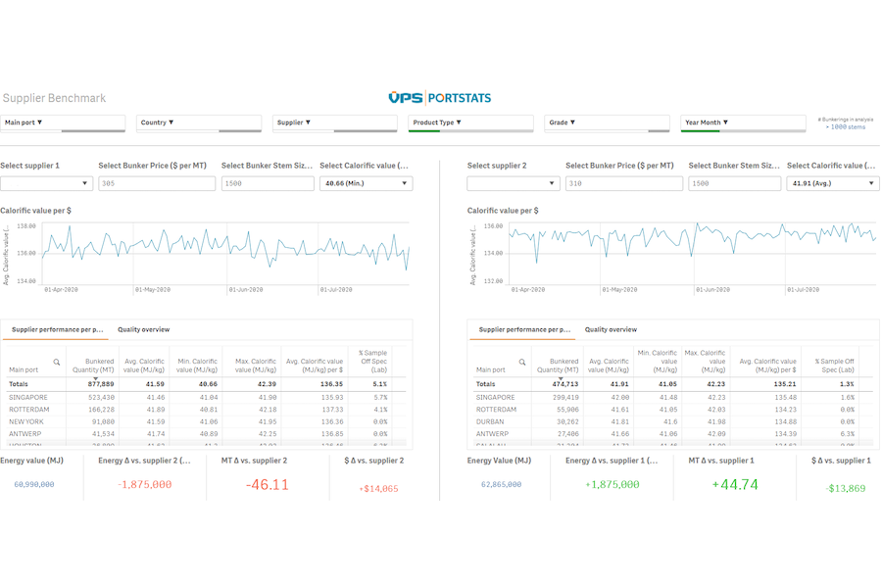Click the search icon in right Main port column
Image resolution: width=882 pixels, height=588 pixels.
[x=522, y=363]
